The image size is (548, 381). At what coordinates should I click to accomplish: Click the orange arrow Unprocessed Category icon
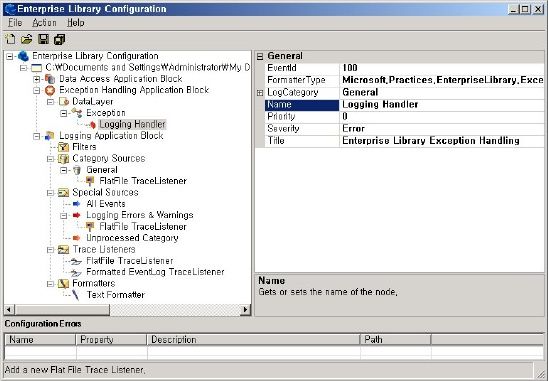pos(77,238)
